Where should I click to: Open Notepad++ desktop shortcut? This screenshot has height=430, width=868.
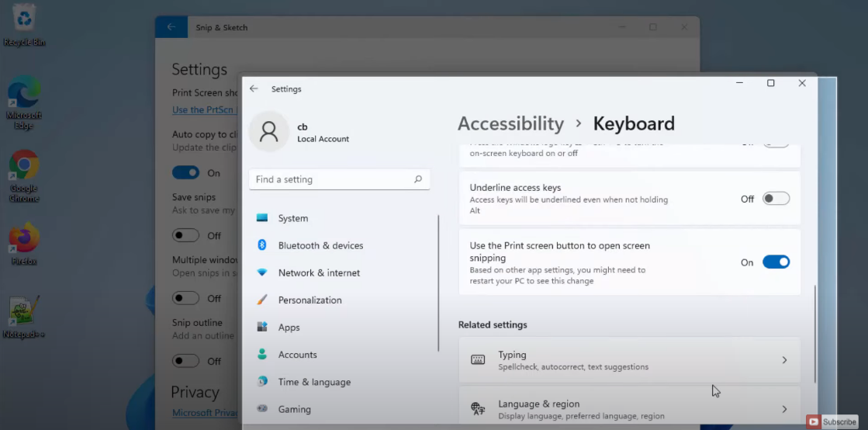(x=24, y=310)
